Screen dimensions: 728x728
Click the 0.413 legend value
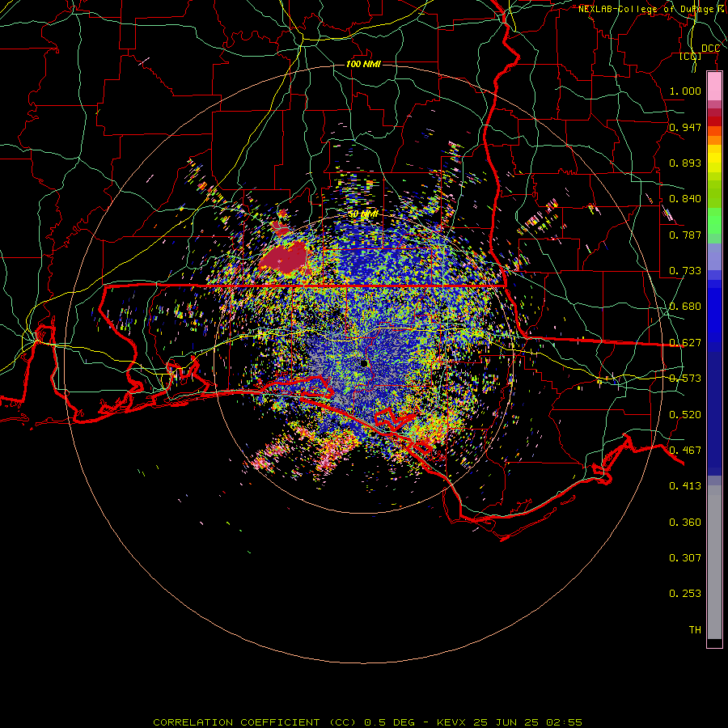[x=685, y=486]
